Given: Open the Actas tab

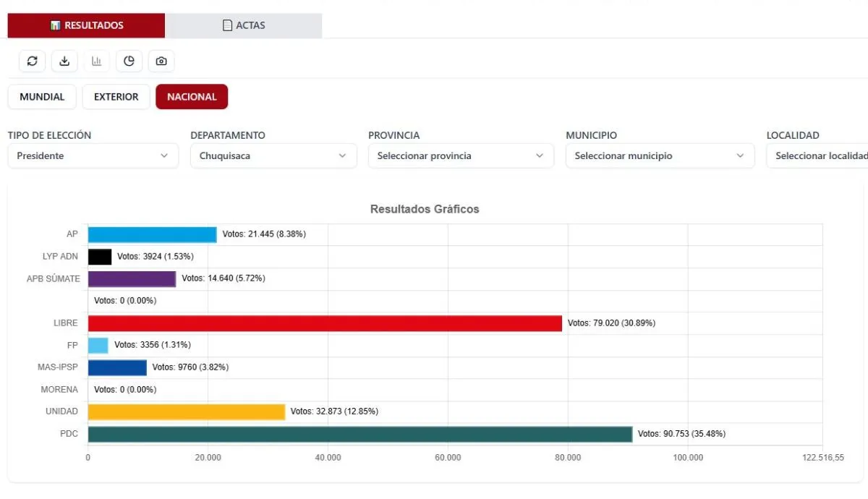Looking at the screenshot, I should click(244, 25).
